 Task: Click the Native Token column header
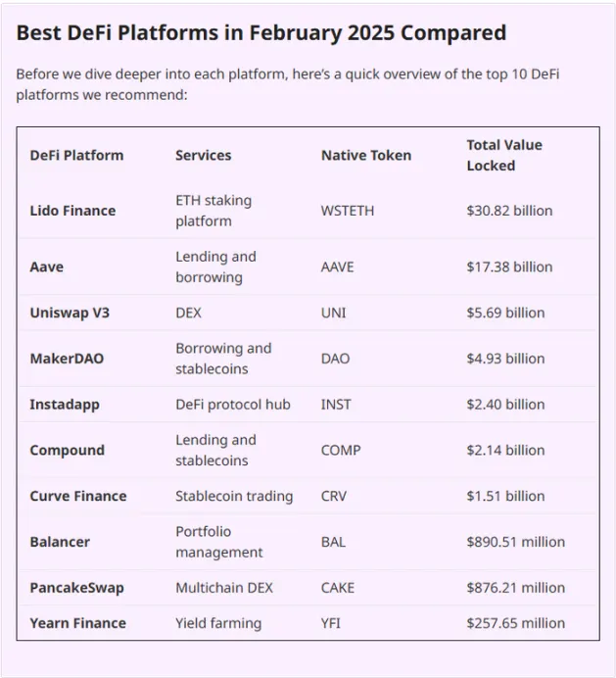coord(365,155)
